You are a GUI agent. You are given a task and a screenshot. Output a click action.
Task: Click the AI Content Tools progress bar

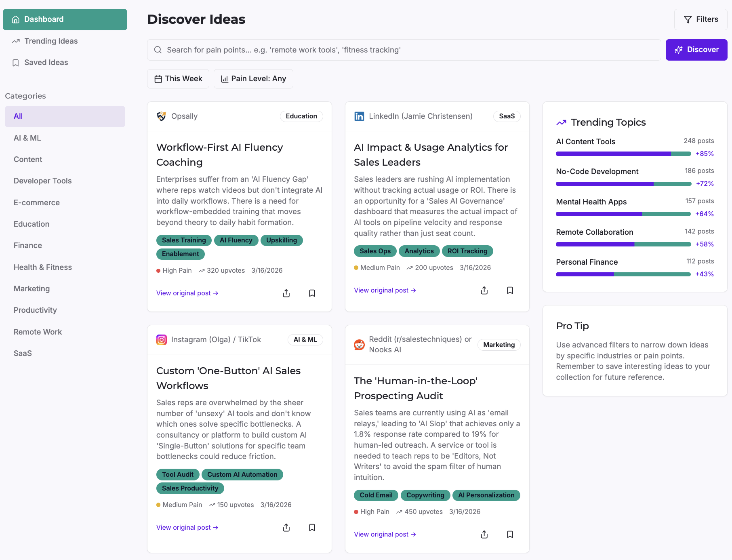pyautogui.click(x=623, y=154)
